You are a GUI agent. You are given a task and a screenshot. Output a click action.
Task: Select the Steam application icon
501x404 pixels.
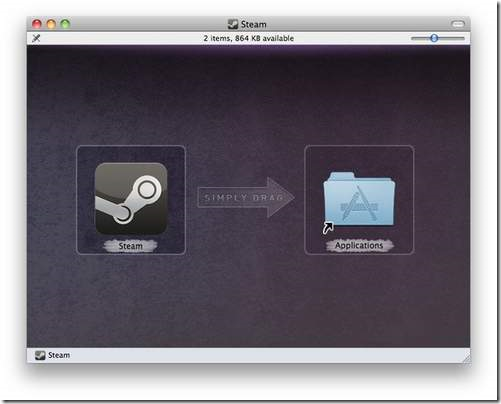[131, 199]
